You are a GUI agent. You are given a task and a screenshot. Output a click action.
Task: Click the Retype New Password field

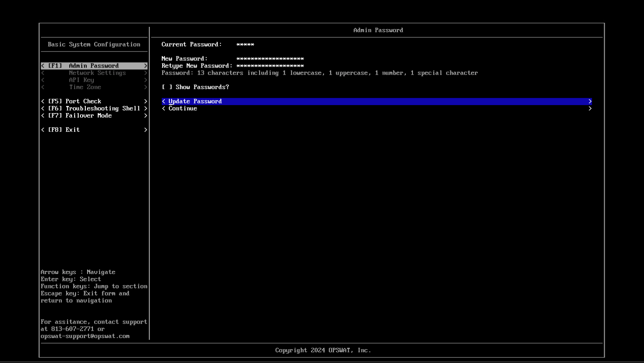pyautogui.click(x=270, y=66)
